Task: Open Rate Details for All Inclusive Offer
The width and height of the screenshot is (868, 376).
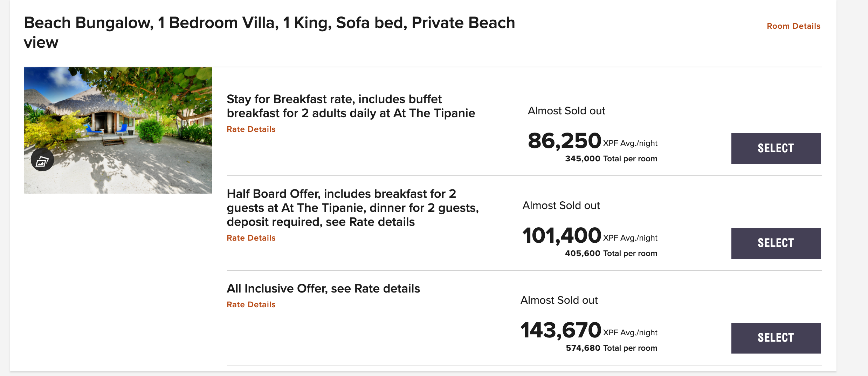Action: click(251, 305)
